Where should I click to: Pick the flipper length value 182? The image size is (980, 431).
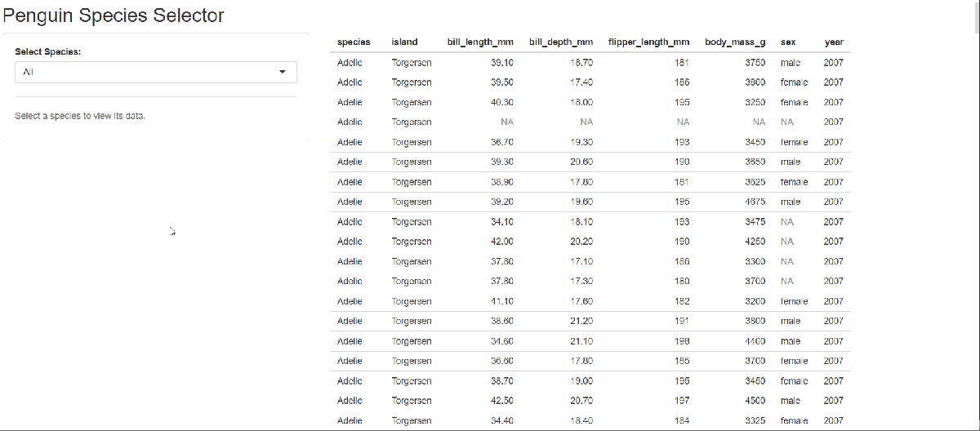tap(683, 301)
